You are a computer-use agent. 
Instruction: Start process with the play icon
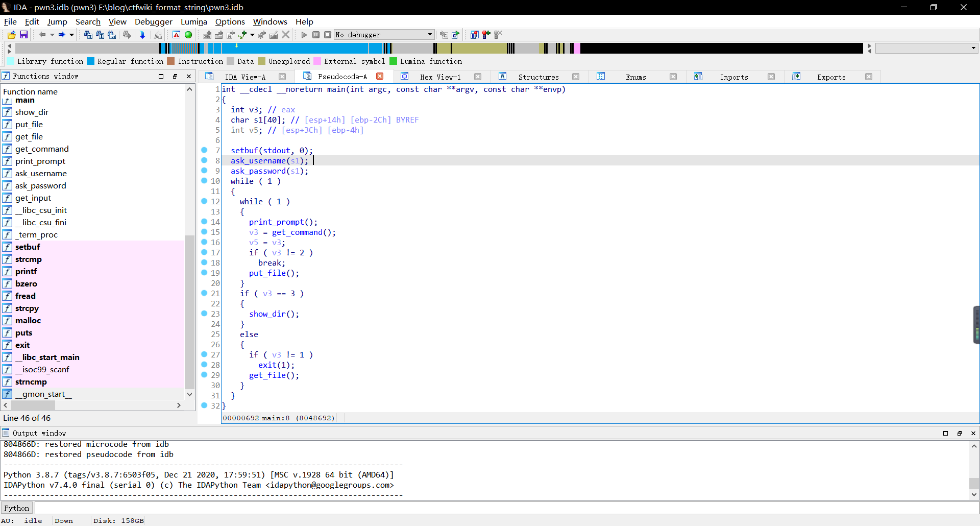[304, 35]
